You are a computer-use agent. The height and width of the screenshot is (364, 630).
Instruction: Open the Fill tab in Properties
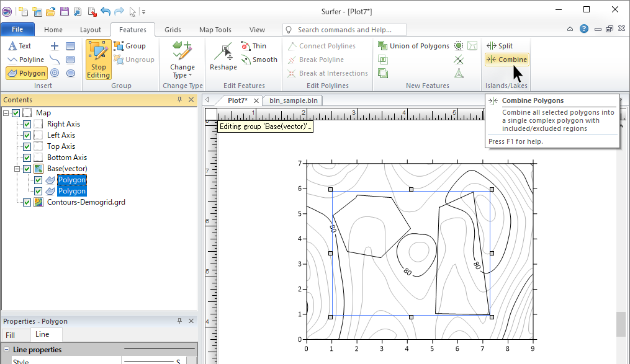11,335
